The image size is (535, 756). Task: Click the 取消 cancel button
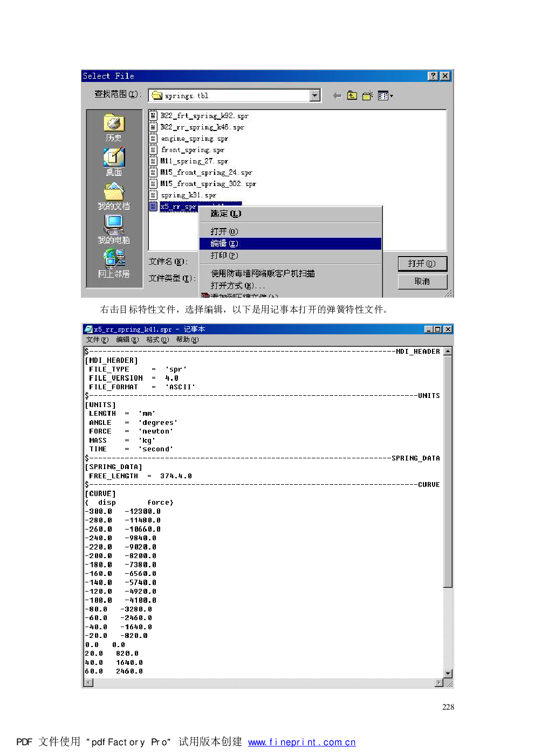click(x=422, y=281)
